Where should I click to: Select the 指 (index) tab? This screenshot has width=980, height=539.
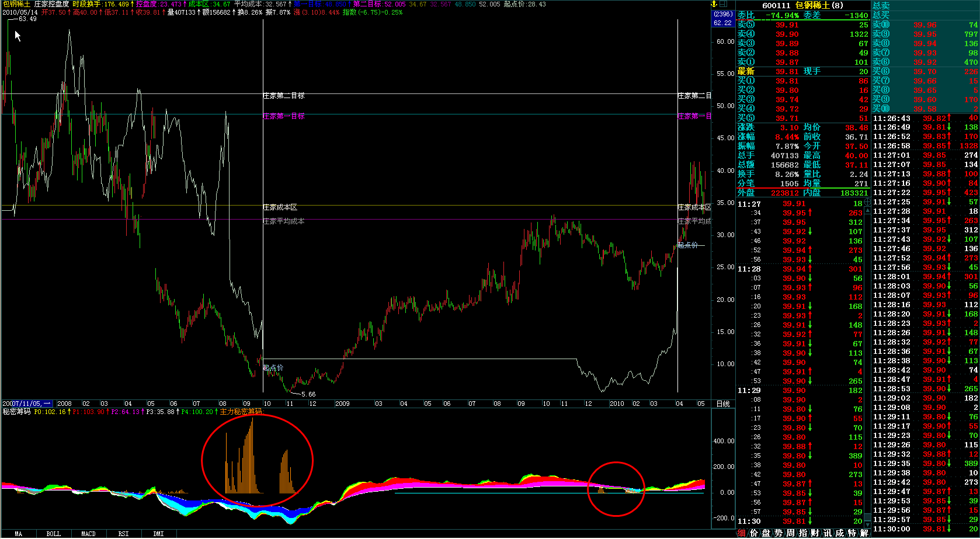(x=802, y=533)
